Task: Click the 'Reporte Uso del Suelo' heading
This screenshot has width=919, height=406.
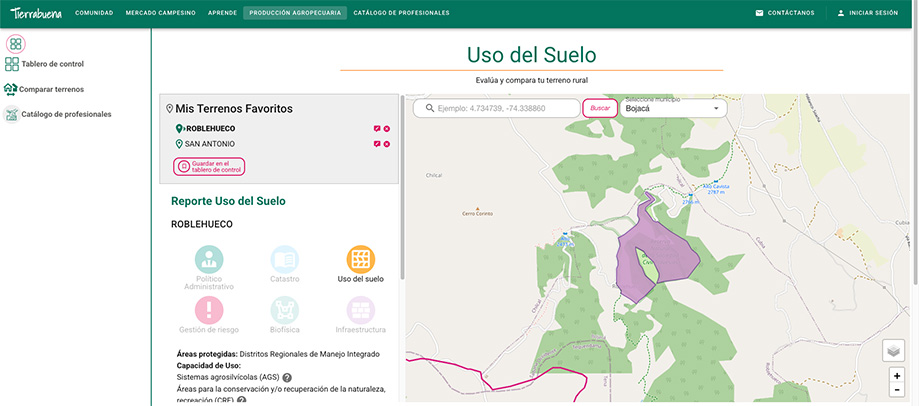Action: tap(228, 202)
